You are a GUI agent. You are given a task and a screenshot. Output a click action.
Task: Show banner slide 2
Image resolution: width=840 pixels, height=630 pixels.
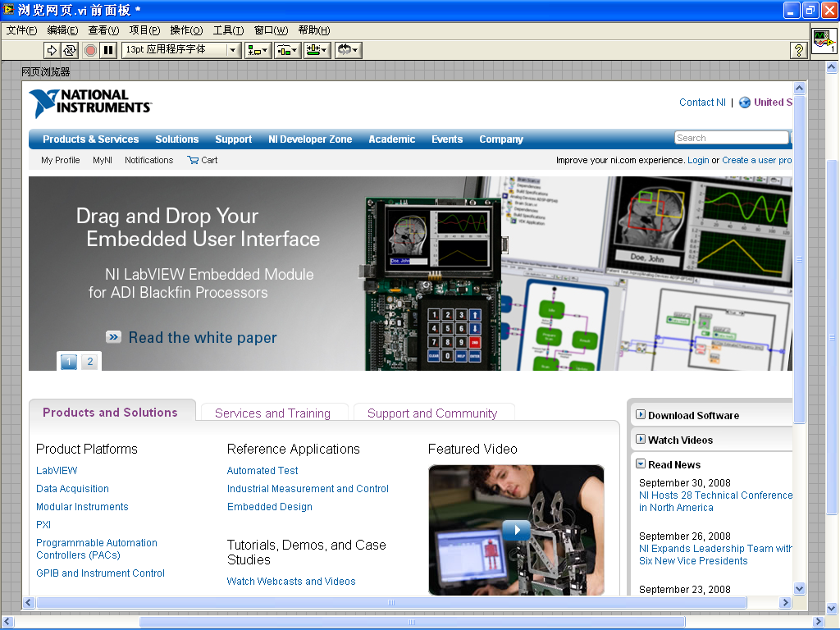[x=90, y=362]
